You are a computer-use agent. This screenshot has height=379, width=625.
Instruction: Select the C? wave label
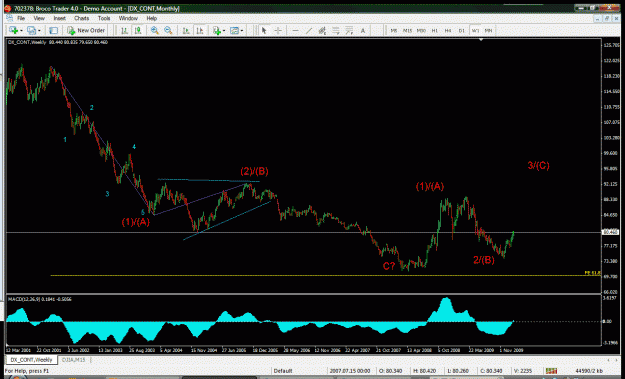(389, 266)
